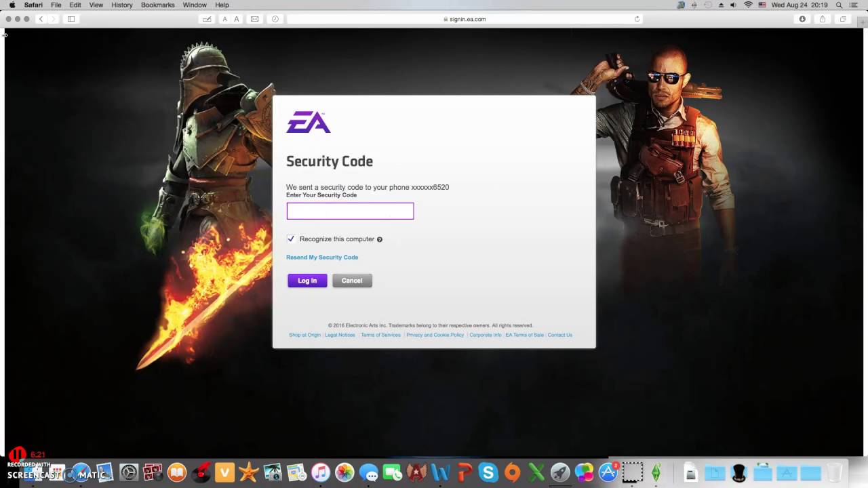The image size is (868, 488).
Task: Open the Edit menu
Action: coord(75,5)
